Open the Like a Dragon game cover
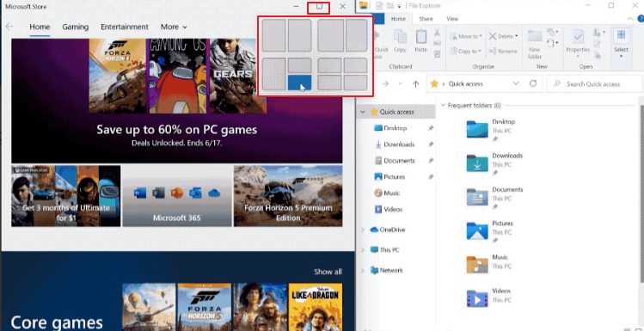 point(315,307)
